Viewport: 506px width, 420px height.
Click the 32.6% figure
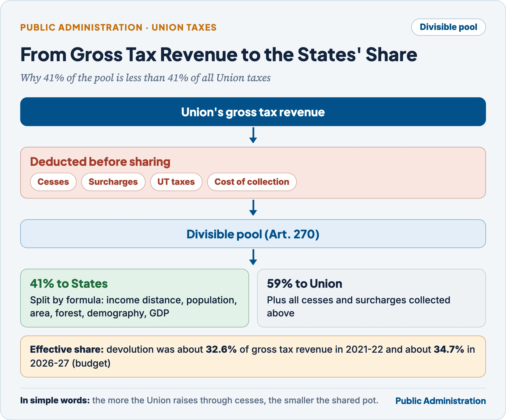[221, 349]
